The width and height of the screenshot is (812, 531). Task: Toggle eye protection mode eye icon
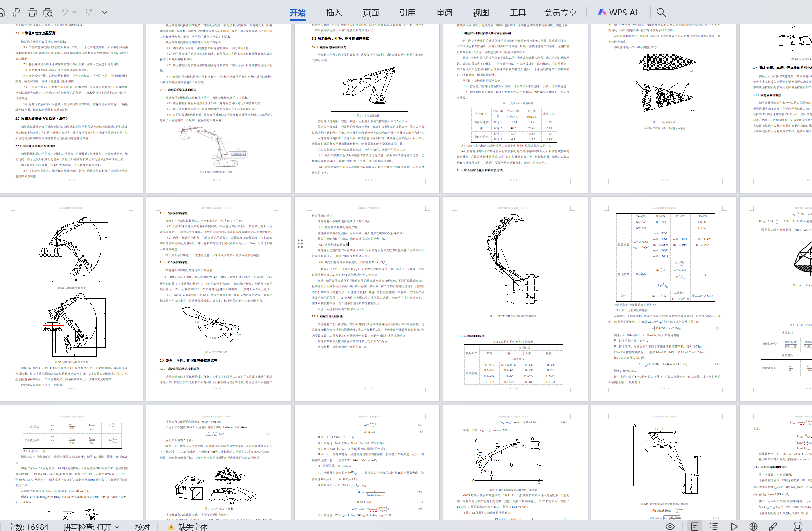tap(670, 527)
